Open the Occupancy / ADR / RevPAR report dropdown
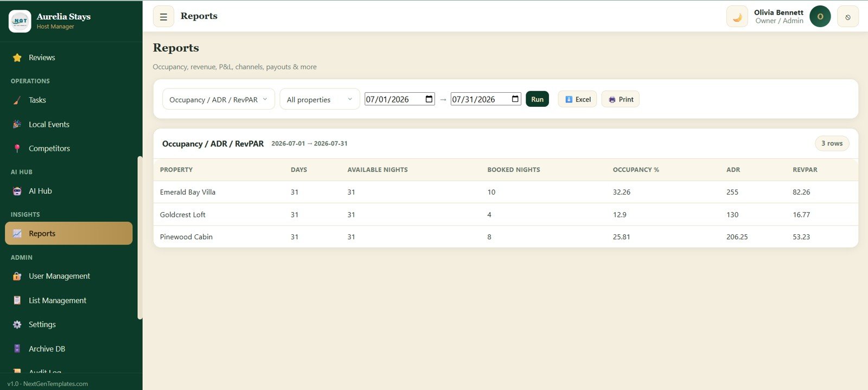Viewport: 868px width, 390px height. coord(219,99)
